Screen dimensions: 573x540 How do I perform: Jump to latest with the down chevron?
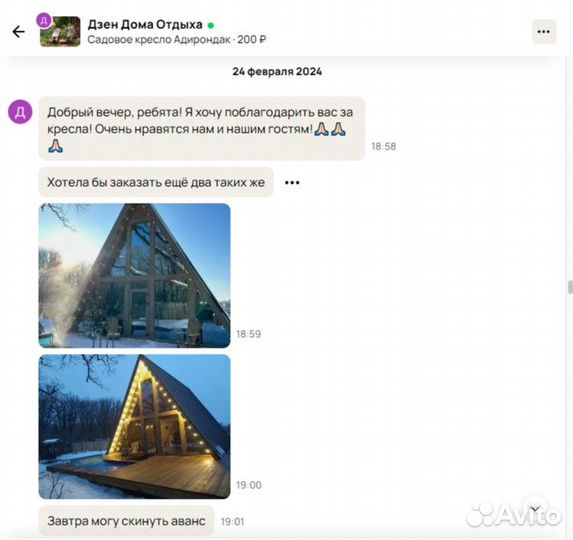pyautogui.click(x=535, y=508)
